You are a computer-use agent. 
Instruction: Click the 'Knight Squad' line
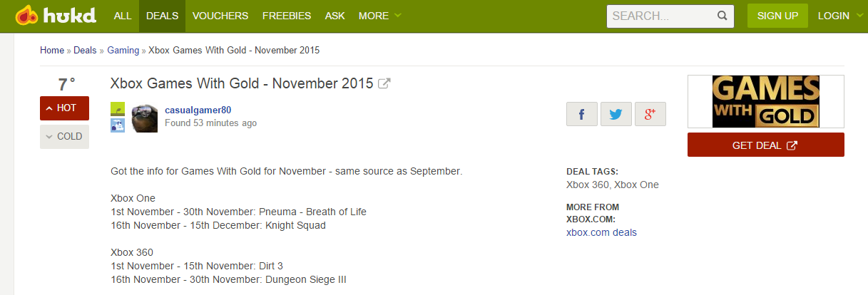218,225
